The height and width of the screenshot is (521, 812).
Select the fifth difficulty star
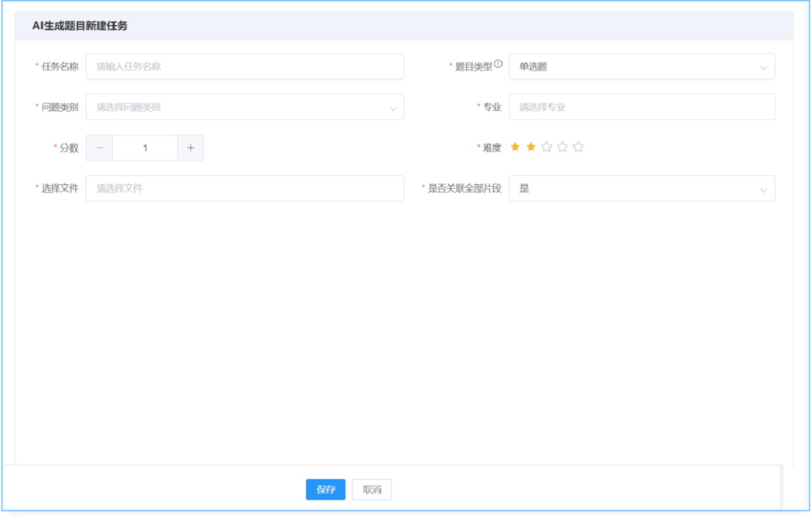(x=578, y=147)
